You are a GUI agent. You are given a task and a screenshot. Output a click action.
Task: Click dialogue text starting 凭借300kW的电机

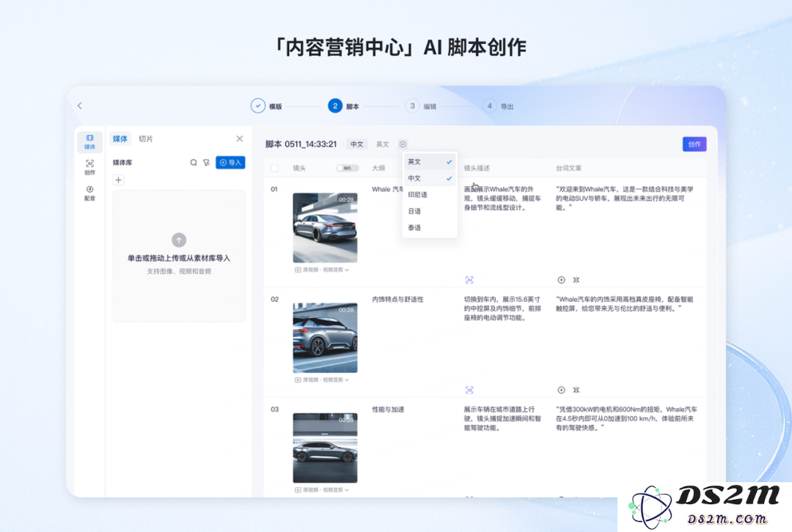click(x=626, y=418)
